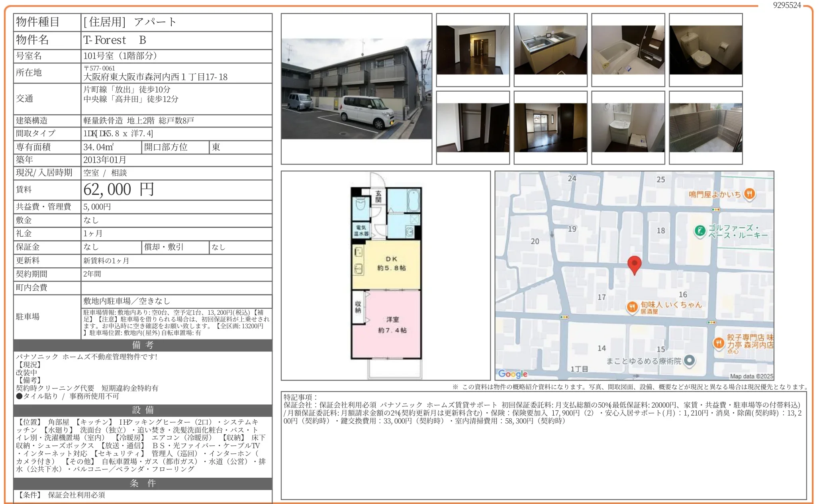Click 鳴門屋よかいち restaurant map icon
The width and height of the screenshot is (819, 504).
749,194
